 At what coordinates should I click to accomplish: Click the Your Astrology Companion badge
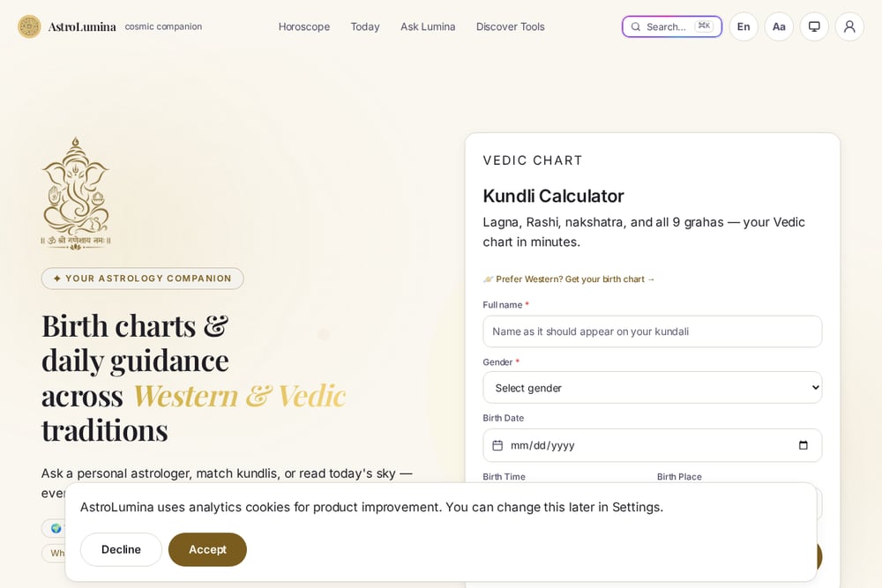tap(142, 279)
